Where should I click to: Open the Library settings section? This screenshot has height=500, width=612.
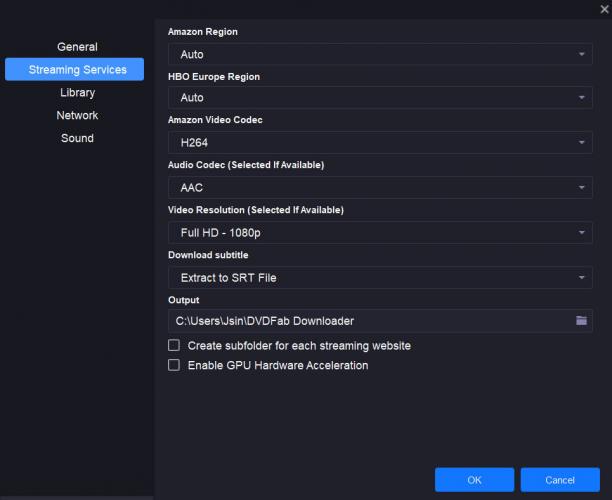[x=77, y=93]
